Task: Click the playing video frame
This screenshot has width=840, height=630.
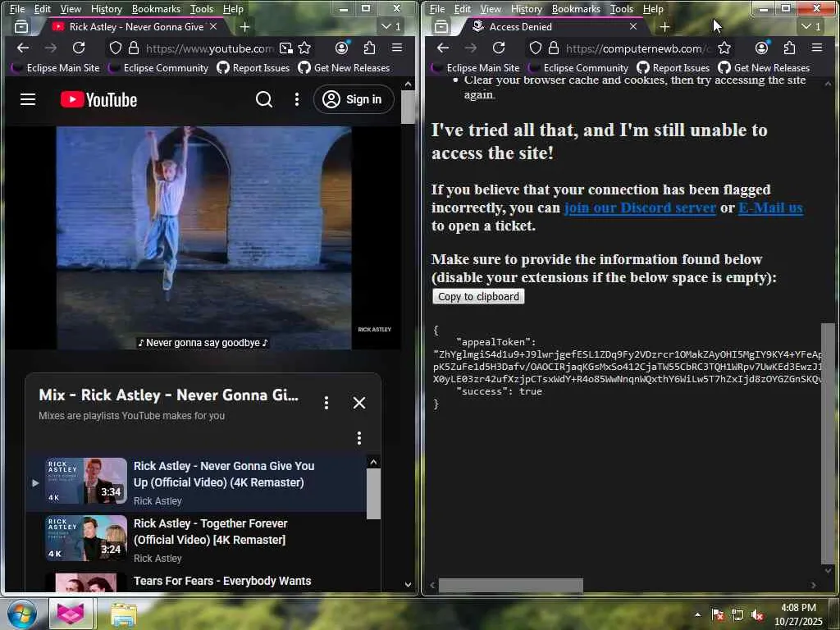Action: [x=203, y=237]
